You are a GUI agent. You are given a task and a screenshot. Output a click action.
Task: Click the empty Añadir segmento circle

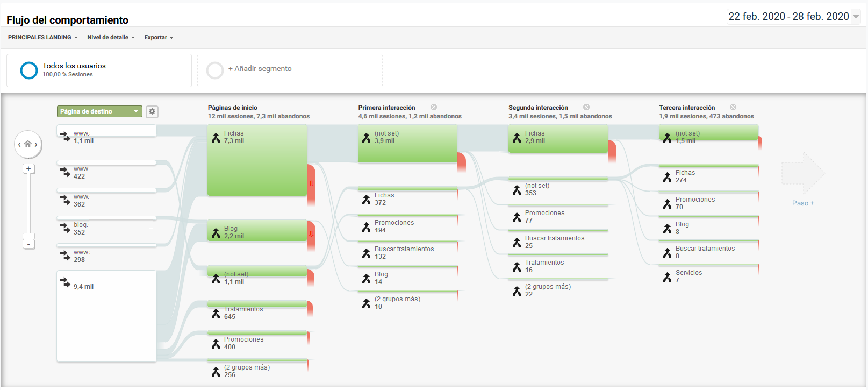(x=215, y=70)
